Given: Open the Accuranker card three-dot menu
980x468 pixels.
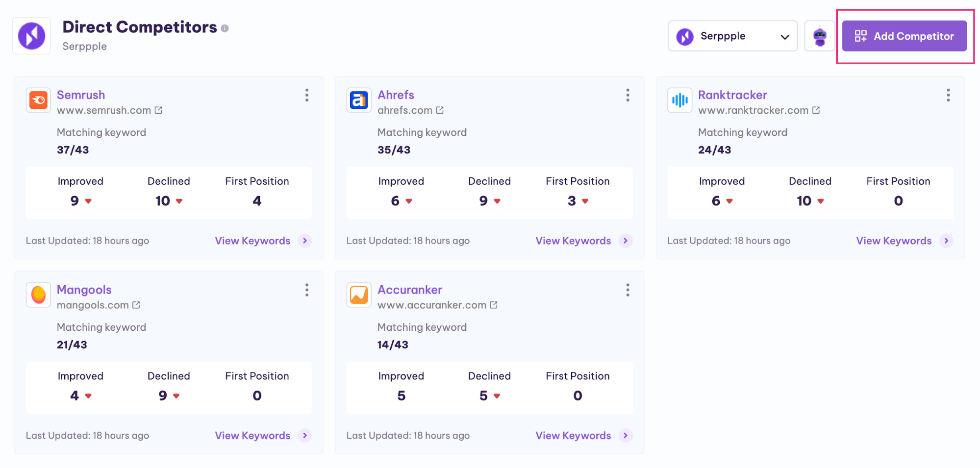Looking at the screenshot, I should point(628,290).
